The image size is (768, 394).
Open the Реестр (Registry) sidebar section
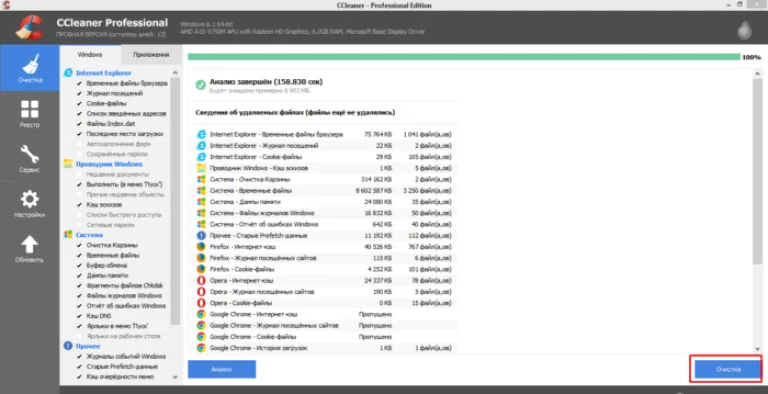pyautogui.click(x=29, y=114)
